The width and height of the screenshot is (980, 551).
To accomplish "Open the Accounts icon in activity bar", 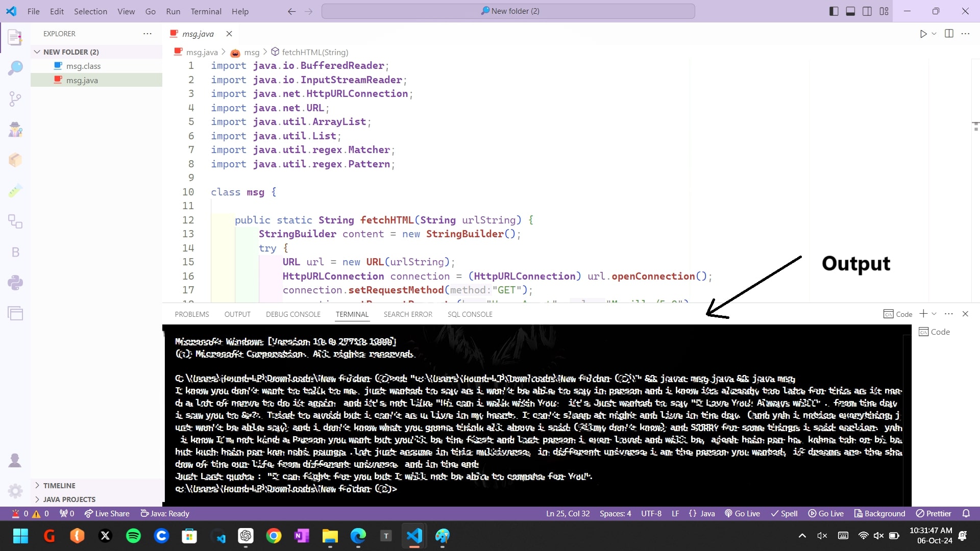I will pos(15,460).
